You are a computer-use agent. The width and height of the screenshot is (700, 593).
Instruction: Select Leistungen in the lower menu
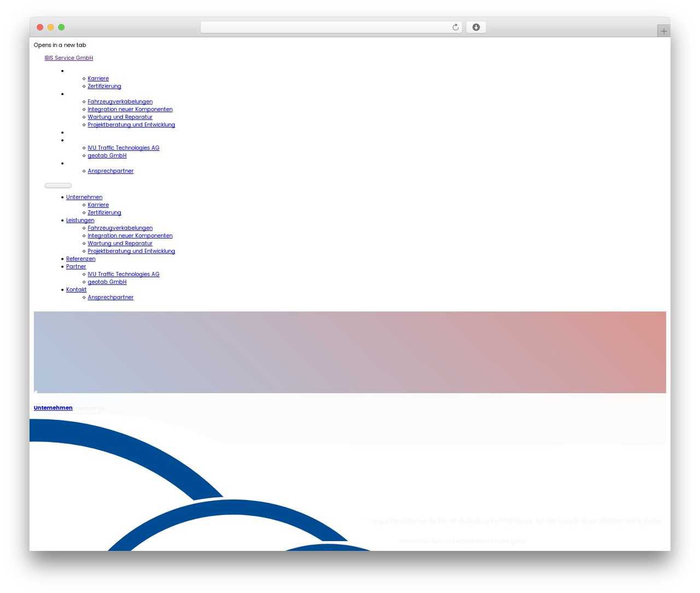[x=80, y=220]
